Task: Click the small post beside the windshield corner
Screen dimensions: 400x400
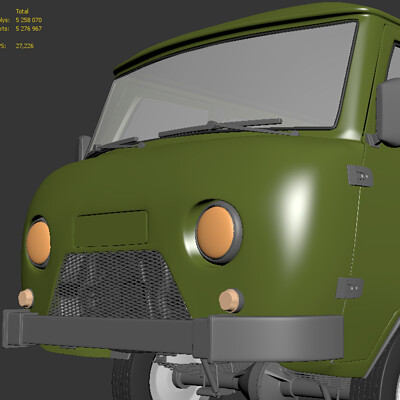Action: (83, 147)
